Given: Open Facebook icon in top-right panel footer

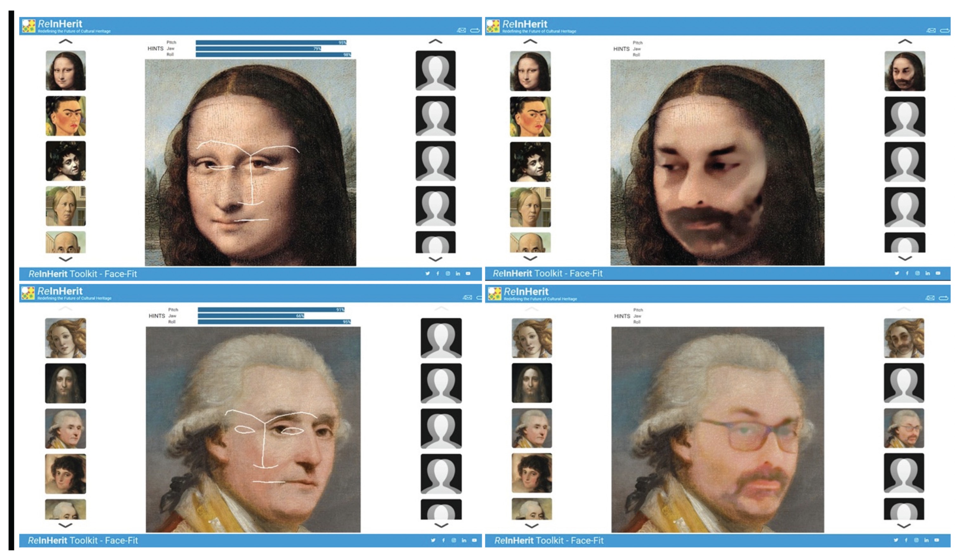Looking at the screenshot, I should coord(907,273).
